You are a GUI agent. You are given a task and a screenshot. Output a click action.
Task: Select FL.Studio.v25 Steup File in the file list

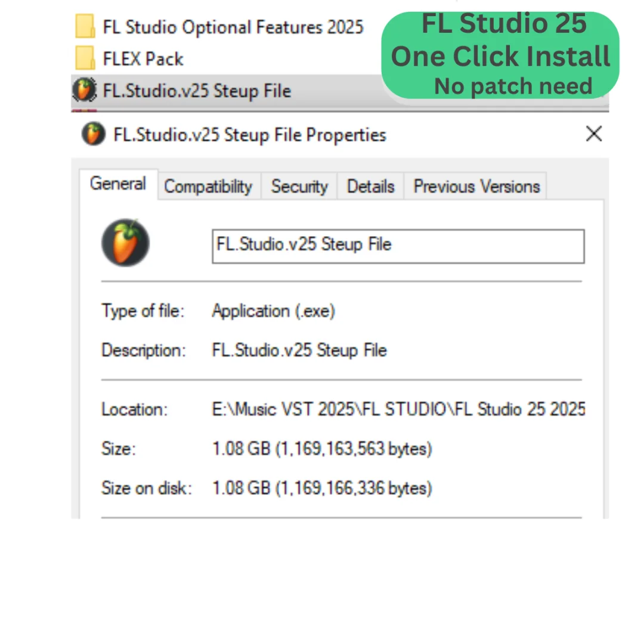(x=197, y=91)
